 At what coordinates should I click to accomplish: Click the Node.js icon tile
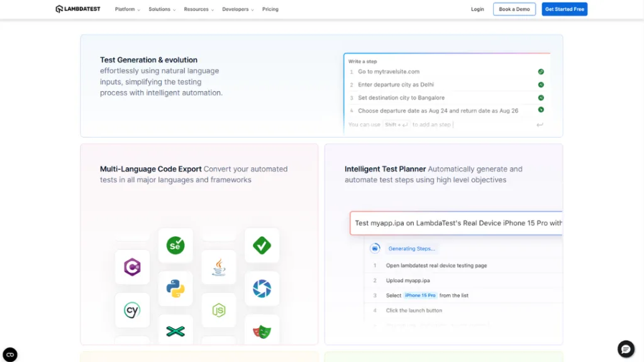(x=219, y=310)
